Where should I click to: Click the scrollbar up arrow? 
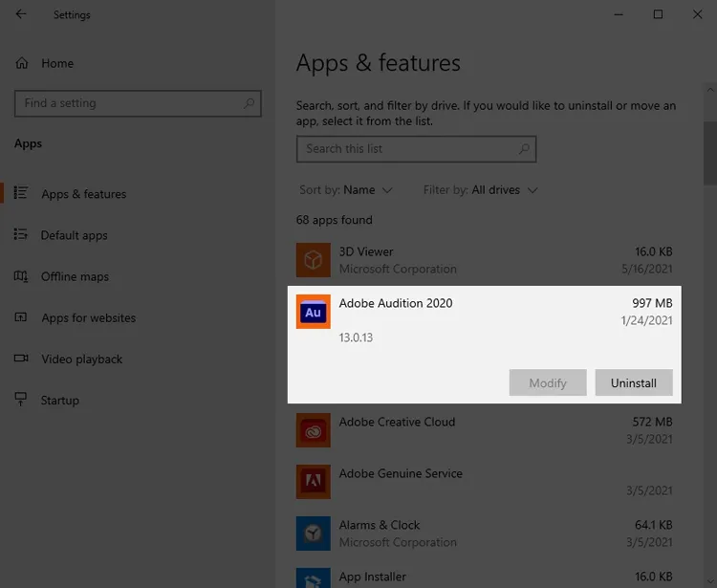(x=710, y=90)
